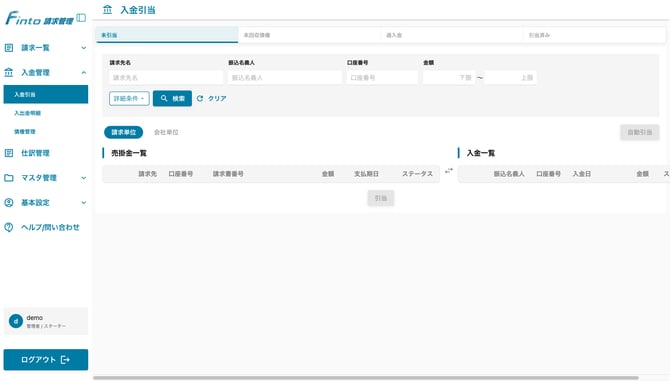This screenshot has width=670, height=381.
Task: Focus the 振込名義人 input field
Action: (x=285, y=78)
